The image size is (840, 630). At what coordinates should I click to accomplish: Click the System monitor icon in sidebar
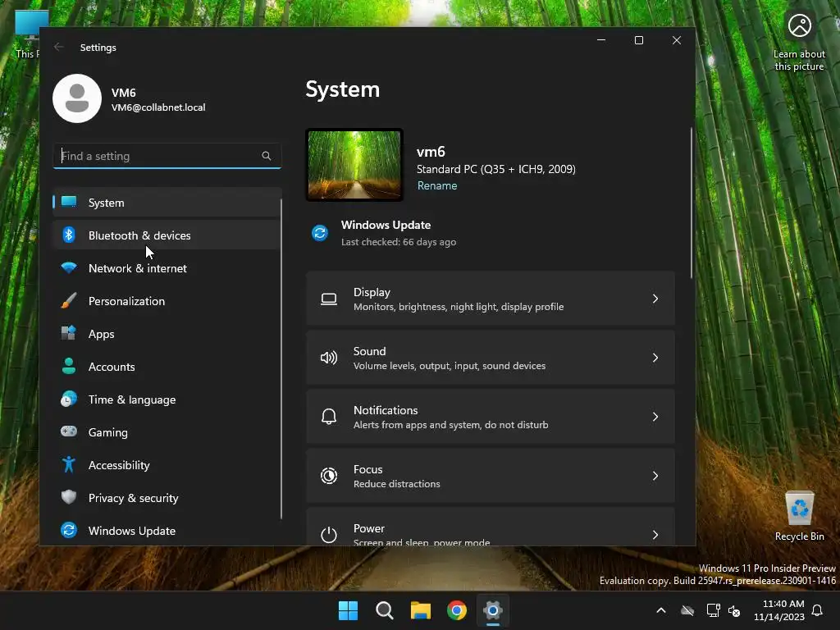point(69,202)
